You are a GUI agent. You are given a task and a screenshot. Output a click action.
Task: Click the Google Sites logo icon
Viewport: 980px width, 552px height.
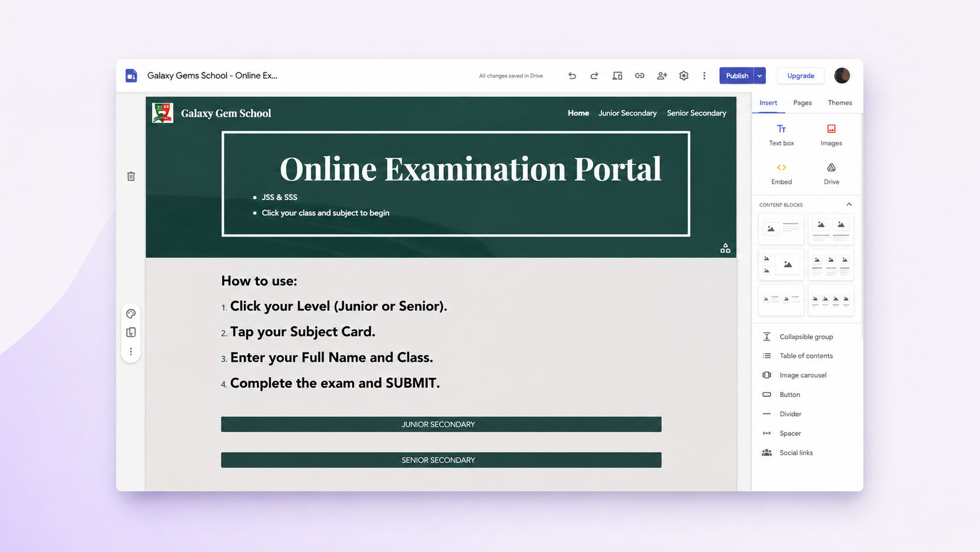tap(131, 76)
